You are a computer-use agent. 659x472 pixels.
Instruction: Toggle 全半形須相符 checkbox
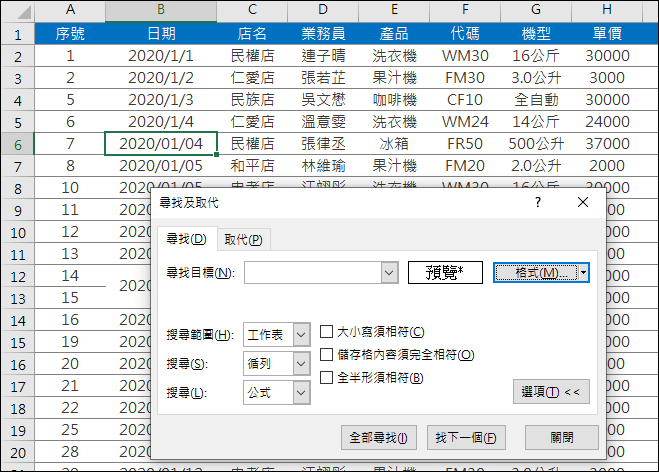click(327, 377)
